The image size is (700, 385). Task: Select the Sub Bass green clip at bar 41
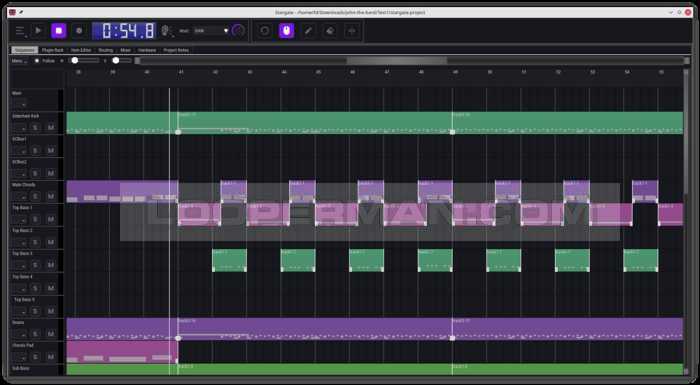point(315,369)
